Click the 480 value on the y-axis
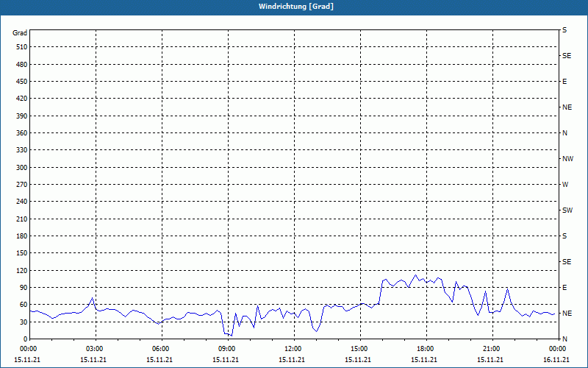Image resolution: width=588 pixels, height=368 pixels. point(22,65)
